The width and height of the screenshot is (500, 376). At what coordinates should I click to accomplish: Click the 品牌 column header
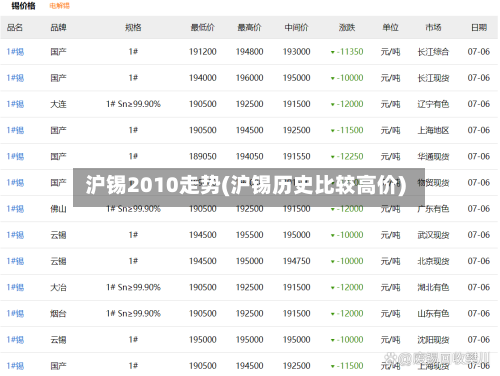[x=58, y=27]
